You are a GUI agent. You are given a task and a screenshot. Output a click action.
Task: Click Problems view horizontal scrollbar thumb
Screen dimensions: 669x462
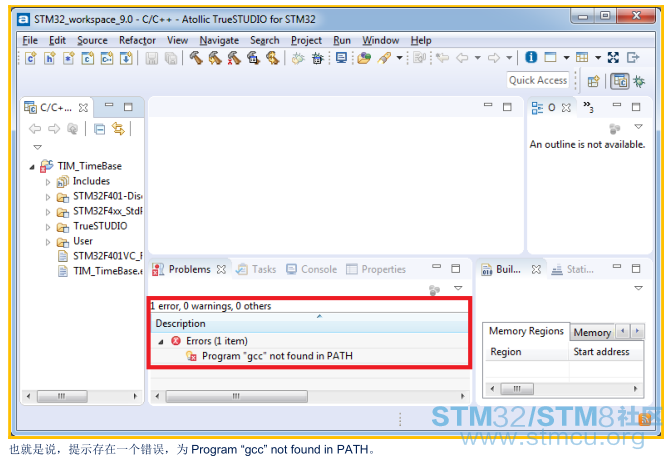point(236,396)
